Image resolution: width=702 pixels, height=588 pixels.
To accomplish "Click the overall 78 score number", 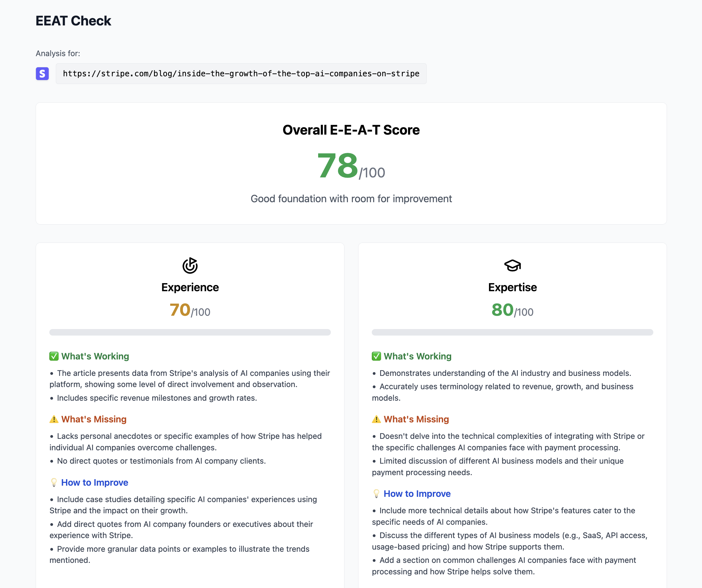I will 338,166.
